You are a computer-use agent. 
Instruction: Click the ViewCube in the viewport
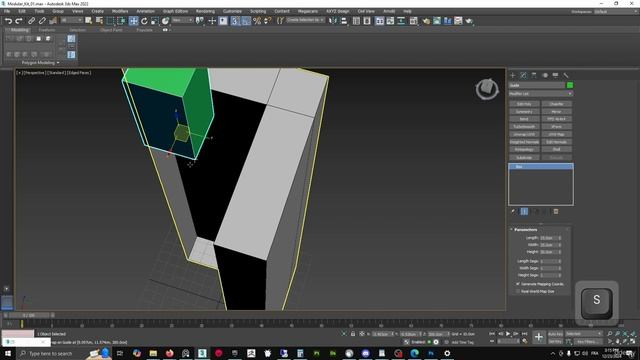(487, 88)
